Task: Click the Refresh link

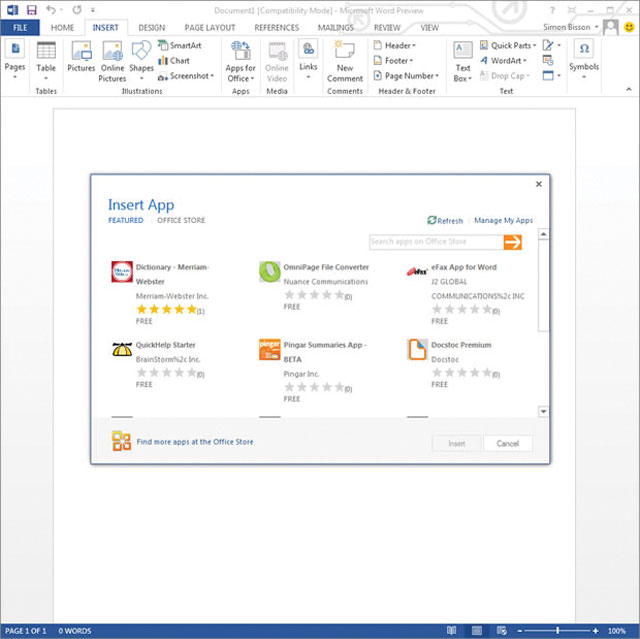Action: pyautogui.click(x=445, y=220)
